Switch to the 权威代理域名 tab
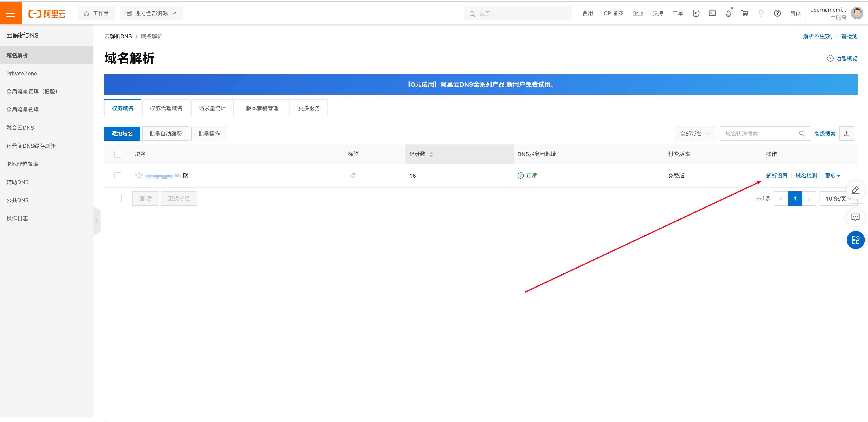The width and height of the screenshot is (868, 422). 166,108
